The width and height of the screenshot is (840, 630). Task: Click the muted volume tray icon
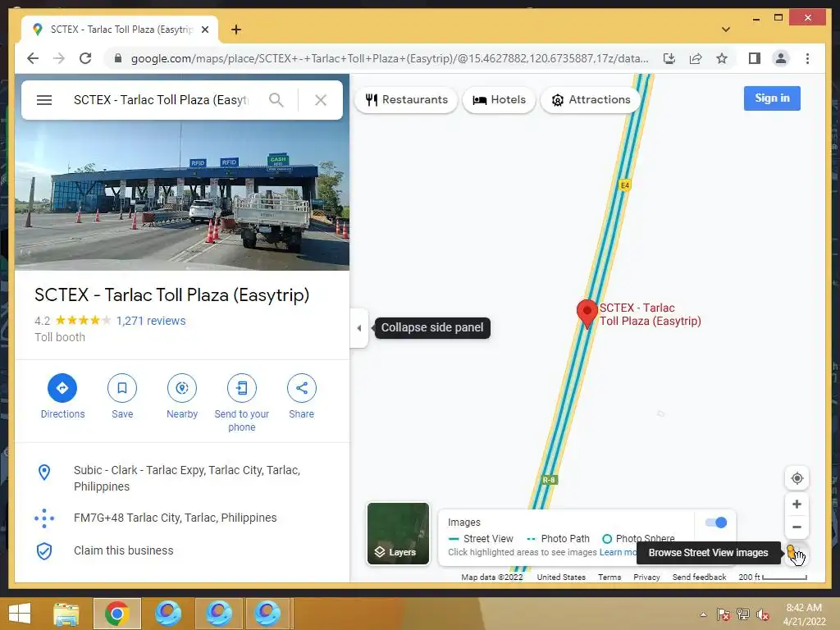click(x=763, y=614)
